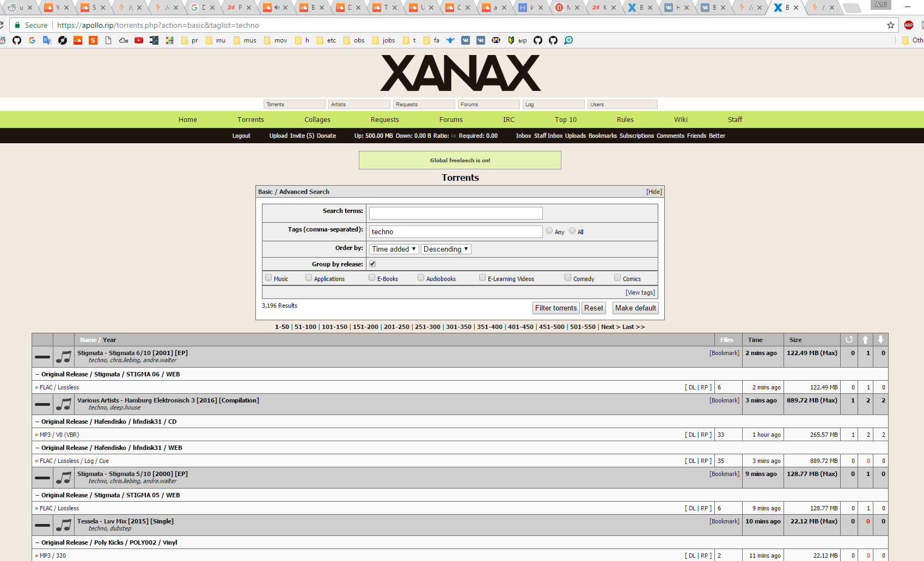924x561 pixels.
Task: Click the Filter torrents button
Action: coord(556,308)
